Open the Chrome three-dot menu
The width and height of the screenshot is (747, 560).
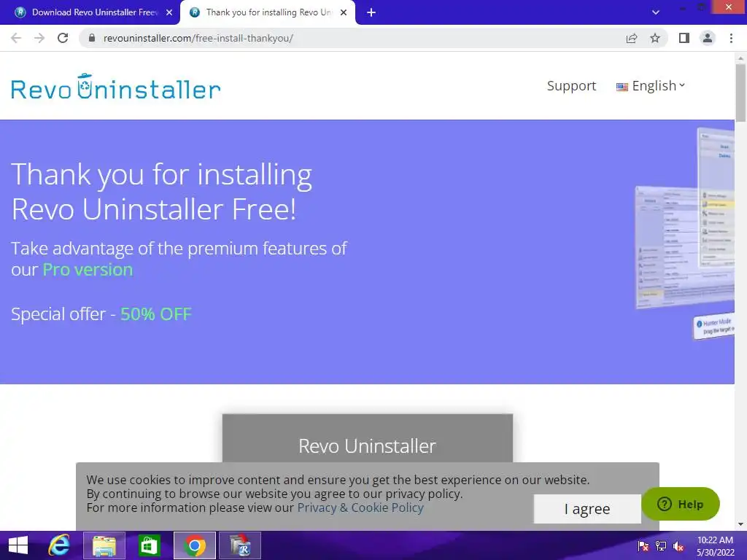coord(731,38)
